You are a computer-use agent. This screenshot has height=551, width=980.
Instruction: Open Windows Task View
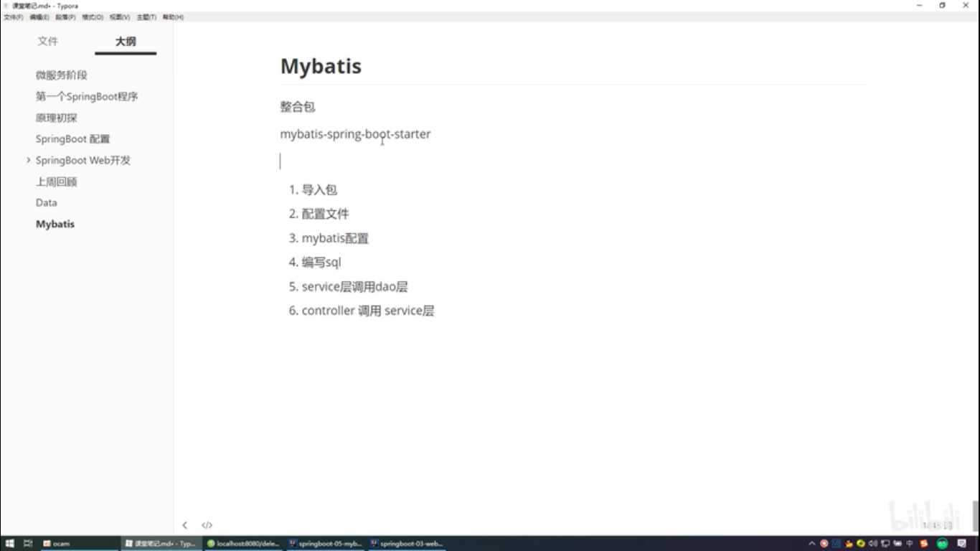pyautogui.click(x=29, y=544)
